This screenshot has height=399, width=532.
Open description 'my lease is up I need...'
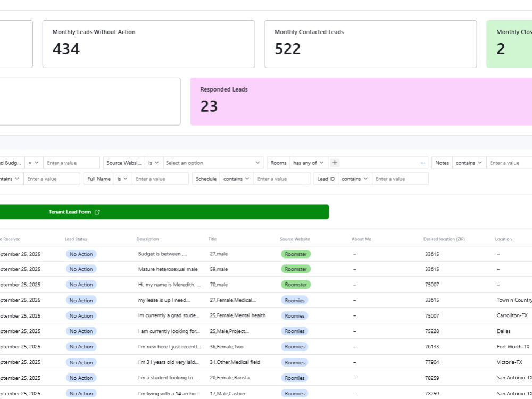coord(164,300)
